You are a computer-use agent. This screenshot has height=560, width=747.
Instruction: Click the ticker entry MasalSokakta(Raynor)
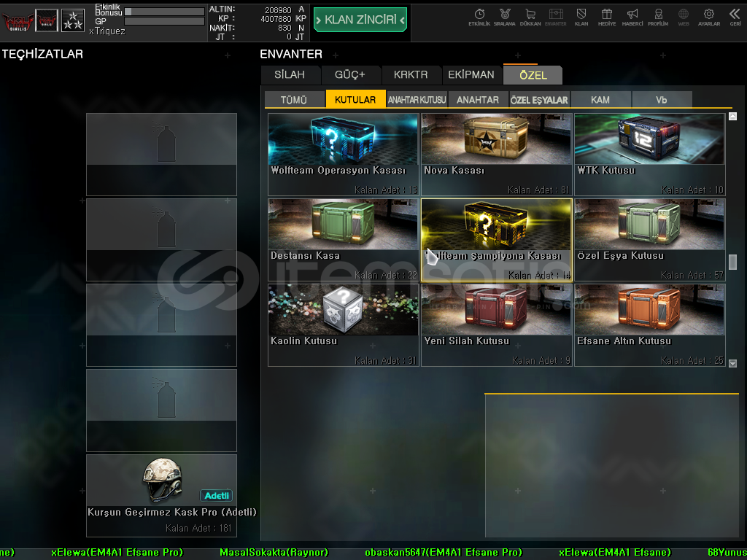pyautogui.click(x=274, y=553)
